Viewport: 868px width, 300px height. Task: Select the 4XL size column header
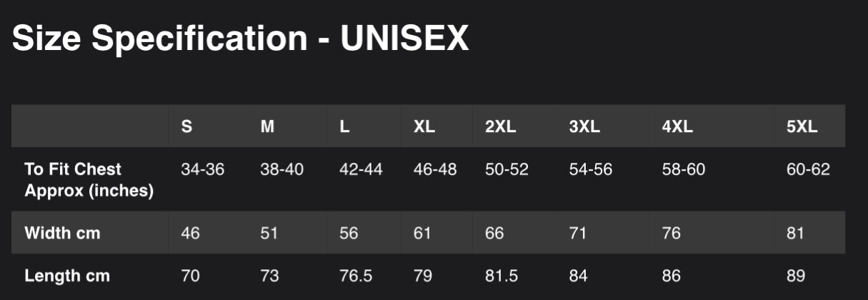pos(677,127)
